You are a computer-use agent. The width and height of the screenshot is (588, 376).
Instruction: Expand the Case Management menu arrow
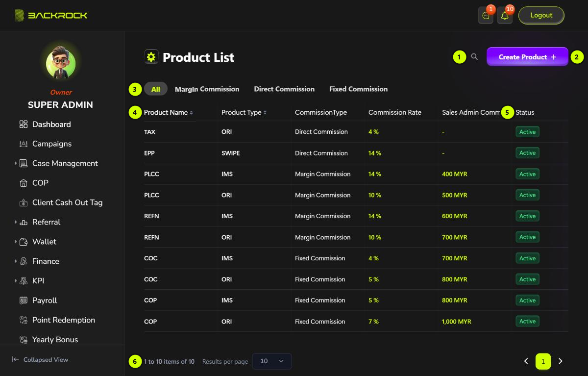[16, 163]
